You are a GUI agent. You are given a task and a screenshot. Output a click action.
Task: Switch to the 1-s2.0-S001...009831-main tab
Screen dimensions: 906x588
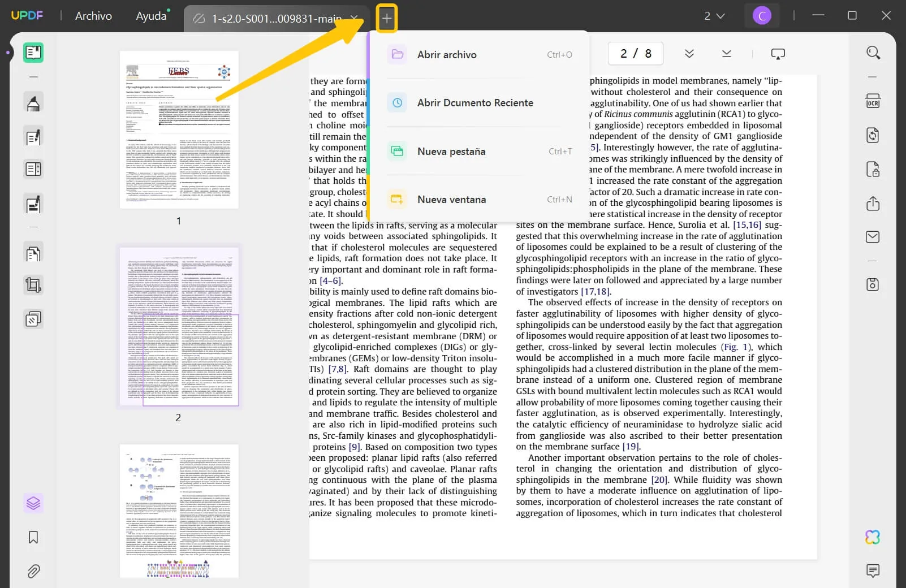point(277,19)
